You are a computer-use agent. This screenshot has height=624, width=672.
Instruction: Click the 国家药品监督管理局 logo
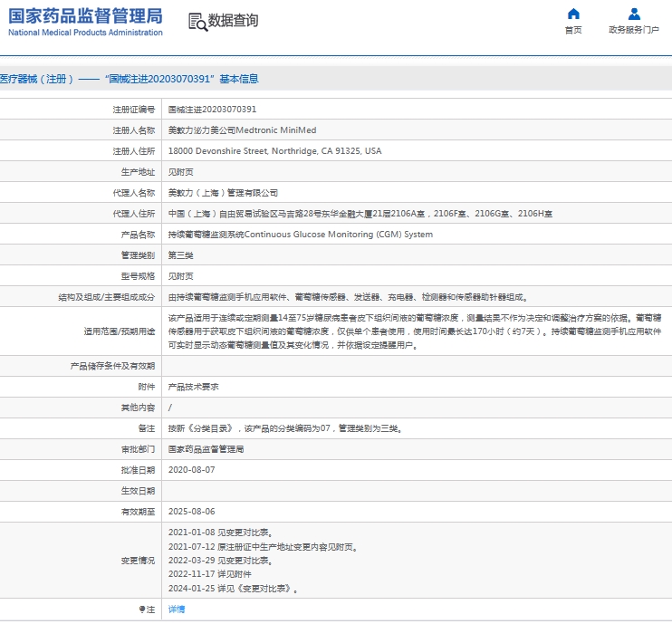pos(85,22)
